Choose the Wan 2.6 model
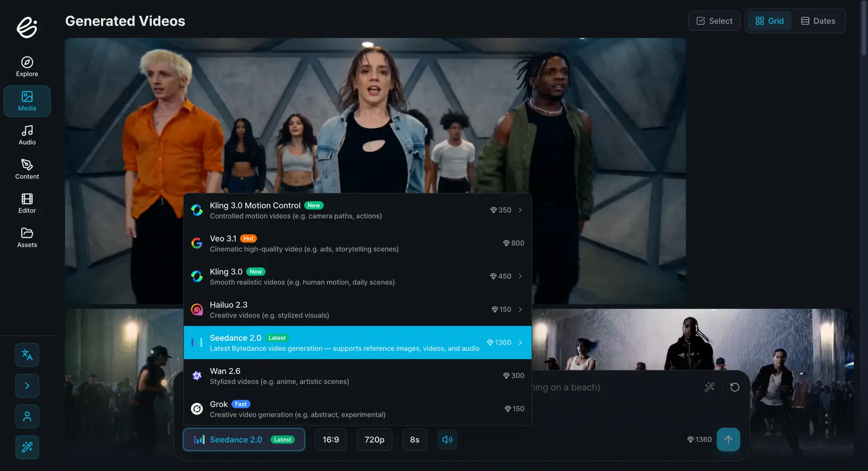This screenshot has height=471, width=868. point(358,376)
